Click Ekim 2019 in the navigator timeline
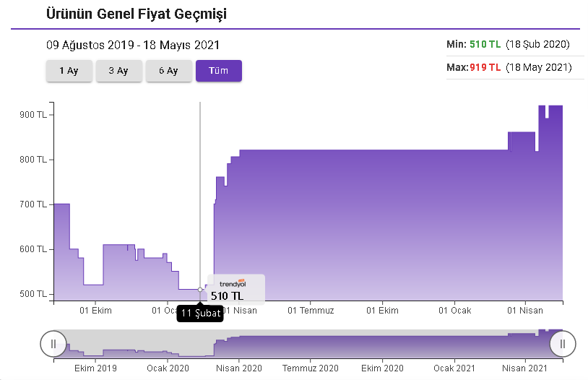Viewport: 588px width, 380px height. [x=95, y=368]
